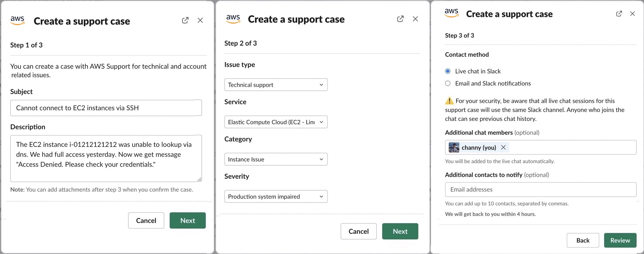Viewport: 644px width, 254px height.
Task: Click 'You can add up to 10 contacts' hint
Action: [x=507, y=203]
